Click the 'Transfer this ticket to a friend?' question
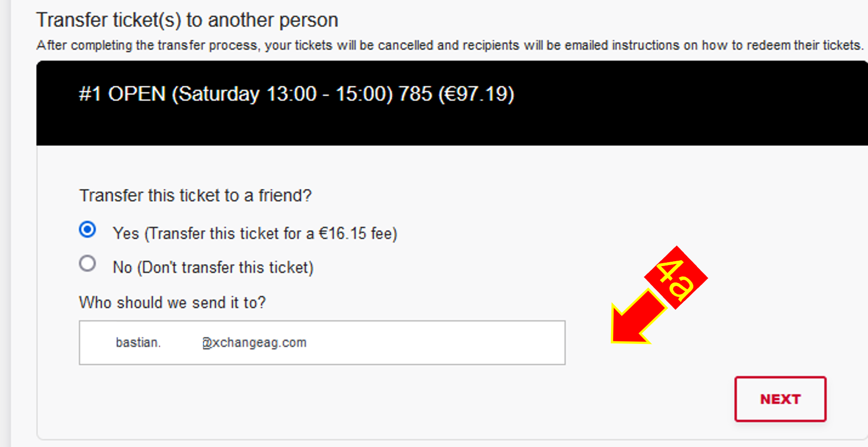This screenshot has height=447, width=868. [x=195, y=196]
